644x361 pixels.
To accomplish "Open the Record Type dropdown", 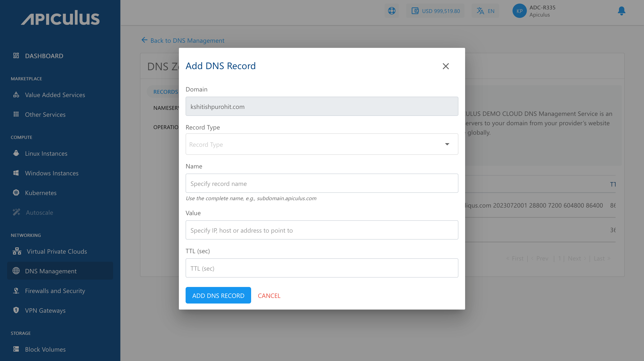I will 322,144.
